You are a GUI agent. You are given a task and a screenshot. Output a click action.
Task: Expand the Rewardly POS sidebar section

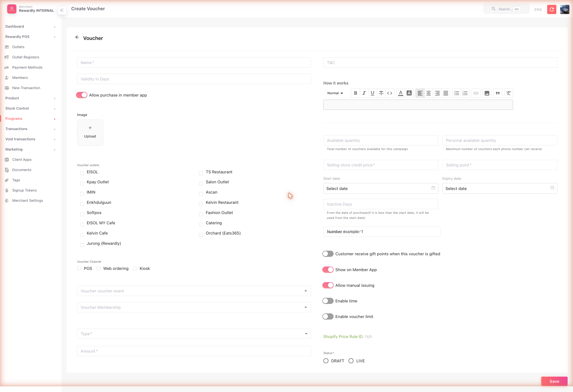point(30,37)
